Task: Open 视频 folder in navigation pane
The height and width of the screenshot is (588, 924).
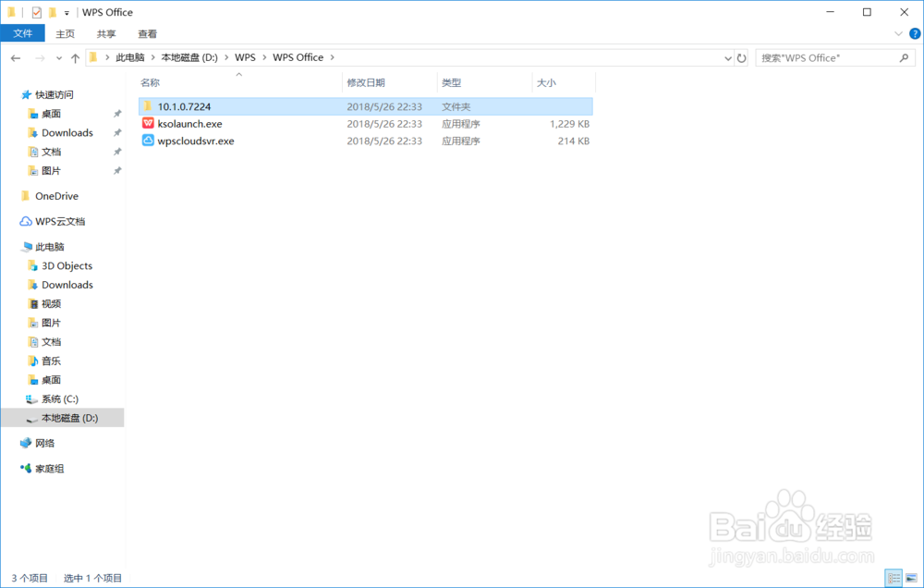Action: tap(51, 304)
